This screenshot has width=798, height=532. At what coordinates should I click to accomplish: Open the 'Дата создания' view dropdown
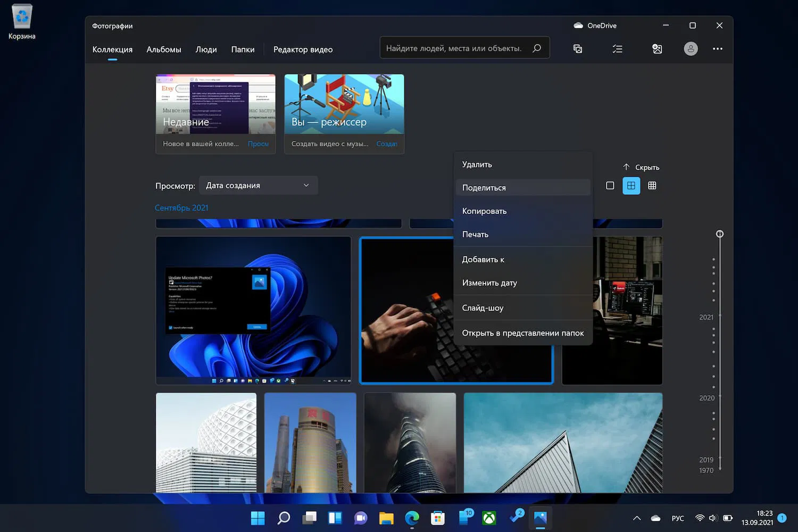(258, 185)
